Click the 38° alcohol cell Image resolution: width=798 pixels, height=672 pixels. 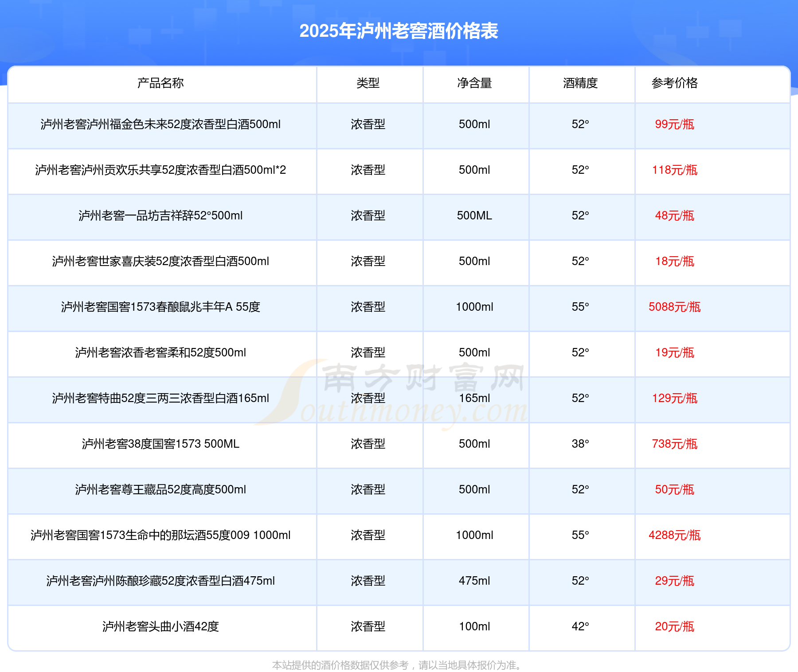(x=580, y=444)
